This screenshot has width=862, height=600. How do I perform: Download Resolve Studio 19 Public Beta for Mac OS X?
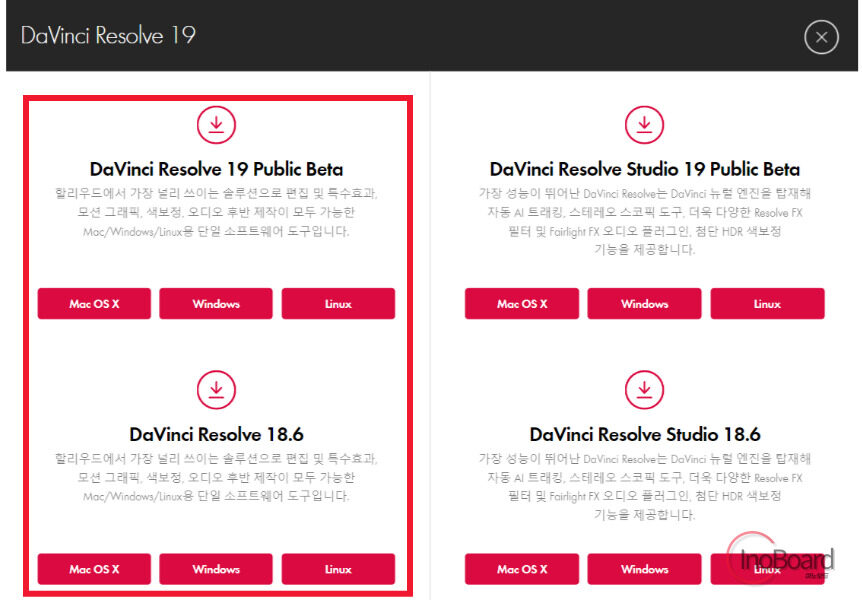click(x=522, y=304)
